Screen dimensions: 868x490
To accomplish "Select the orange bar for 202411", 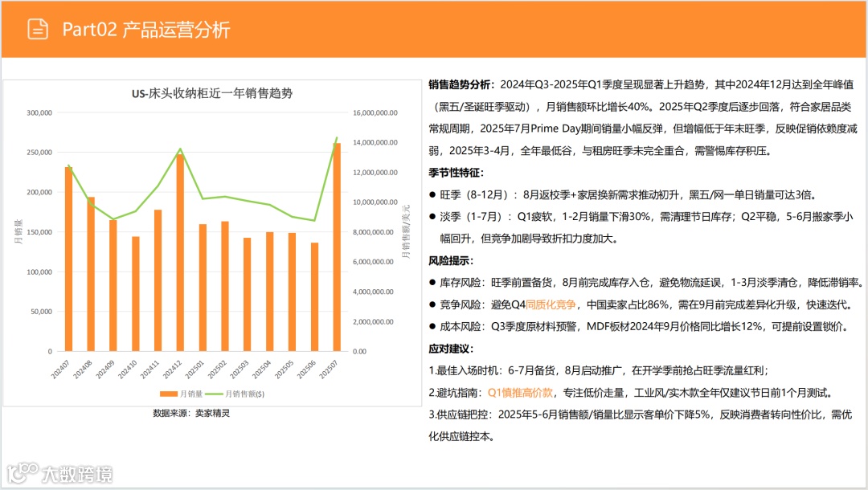I will coord(158,280).
